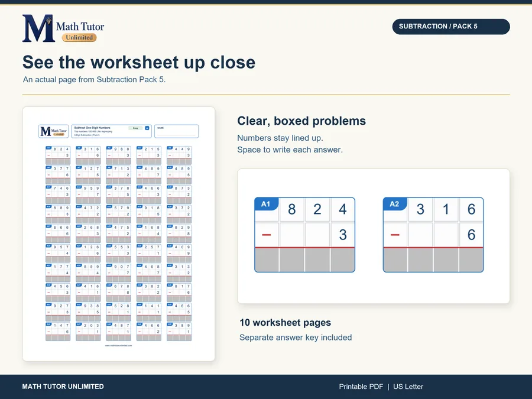Click the small blue A icon beside Easy
This screenshot has width=532, height=399.
(x=147, y=128)
